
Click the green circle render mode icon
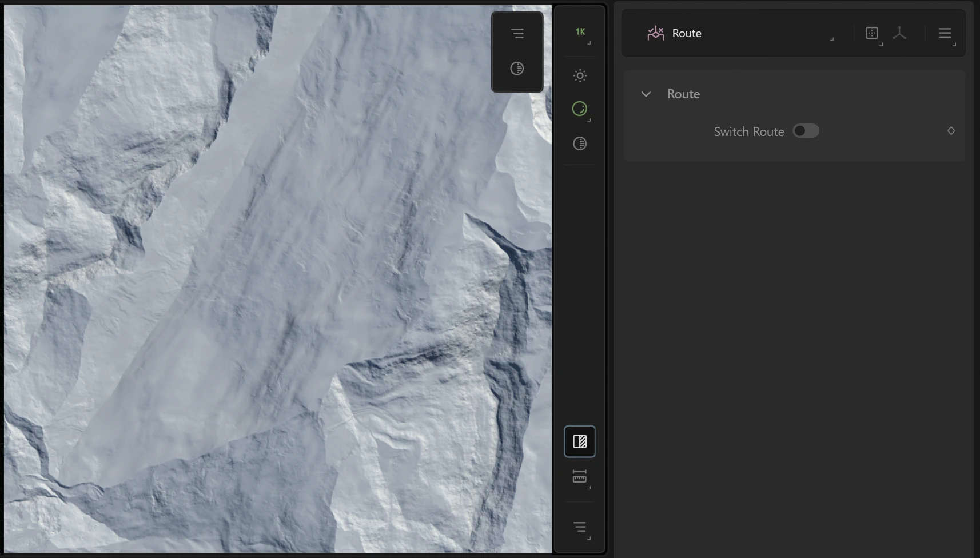pos(580,109)
